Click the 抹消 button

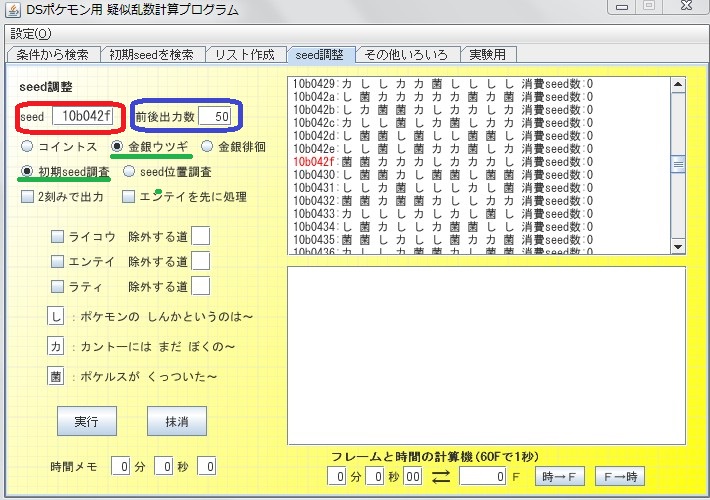click(177, 421)
